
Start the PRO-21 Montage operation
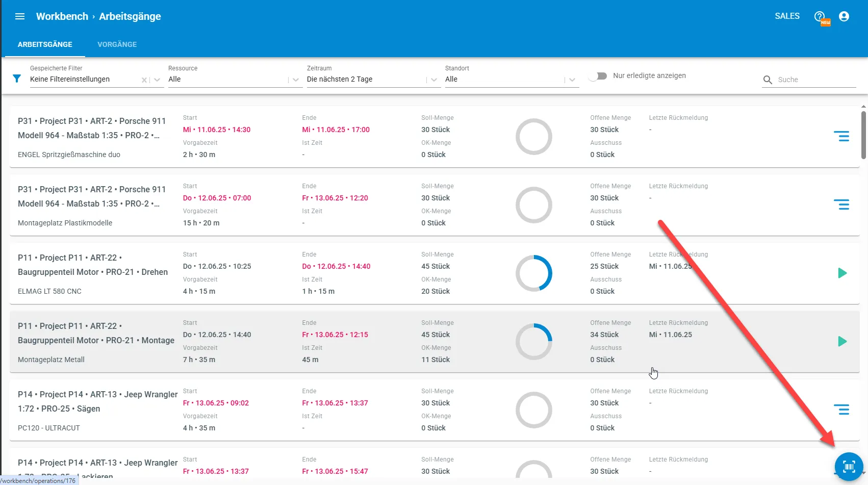click(x=843, y=342)
